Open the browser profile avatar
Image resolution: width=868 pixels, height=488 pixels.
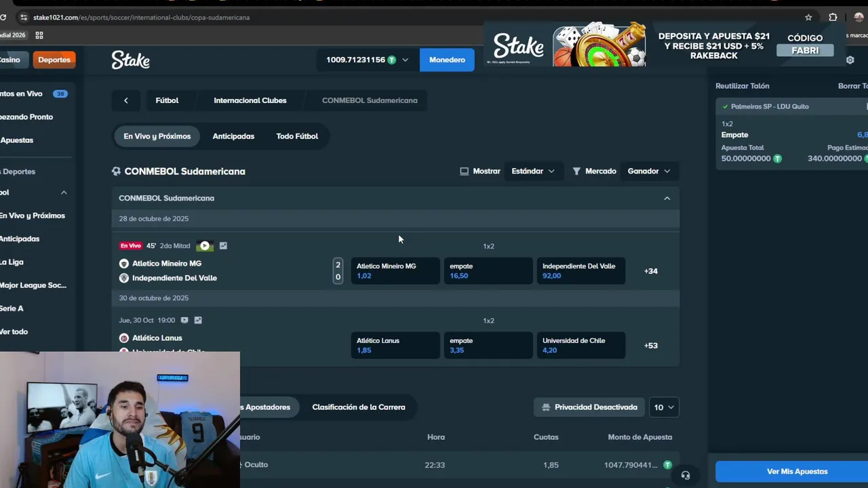pos(859,17)
